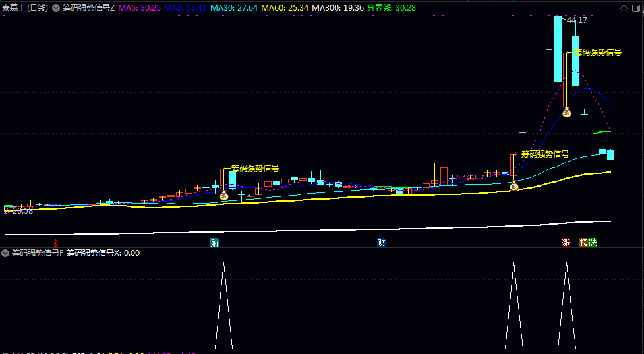
Task: Expand the sub-chart 筹码强势信号F indicator dropdown
Action: coord(5,252)
